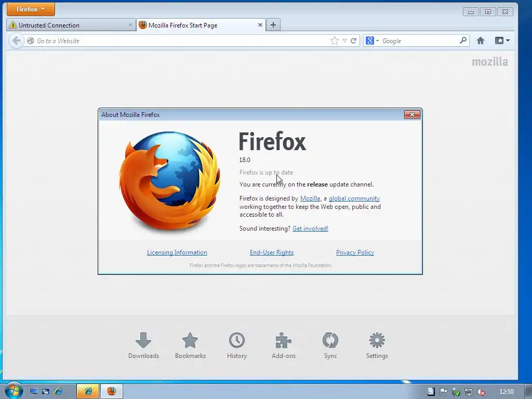Viewport: 532px width, 399px height.
Task: Maximize the Firefox window
Action: click(x=488, y=12)
